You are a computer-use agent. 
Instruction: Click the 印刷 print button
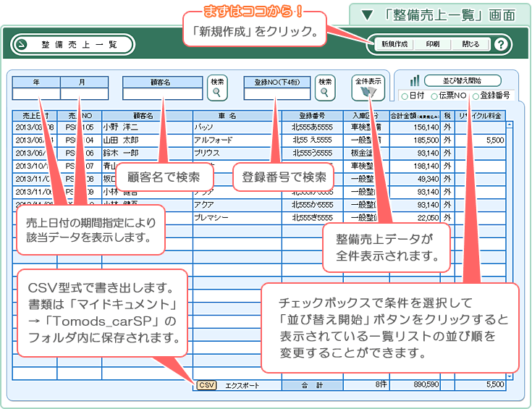(x=433, y=44)
